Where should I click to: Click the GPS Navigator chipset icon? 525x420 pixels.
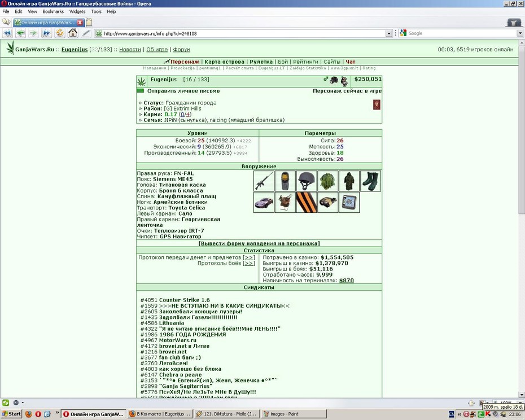349,202
